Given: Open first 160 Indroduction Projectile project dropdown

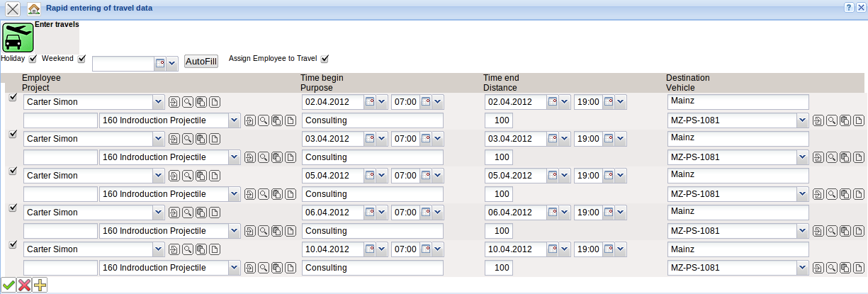Looking at the screenshot, I should point(235,120).
